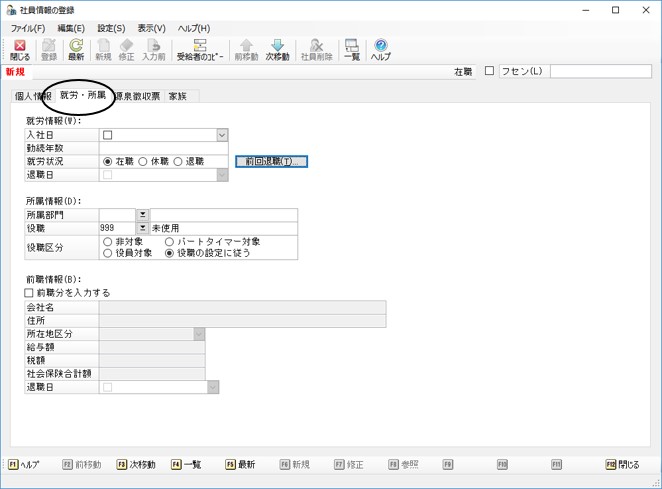Click the 前回退職(T)... button
Image resolution: width=662 pixels, height=489 pixels.
(x=271, y=161)
